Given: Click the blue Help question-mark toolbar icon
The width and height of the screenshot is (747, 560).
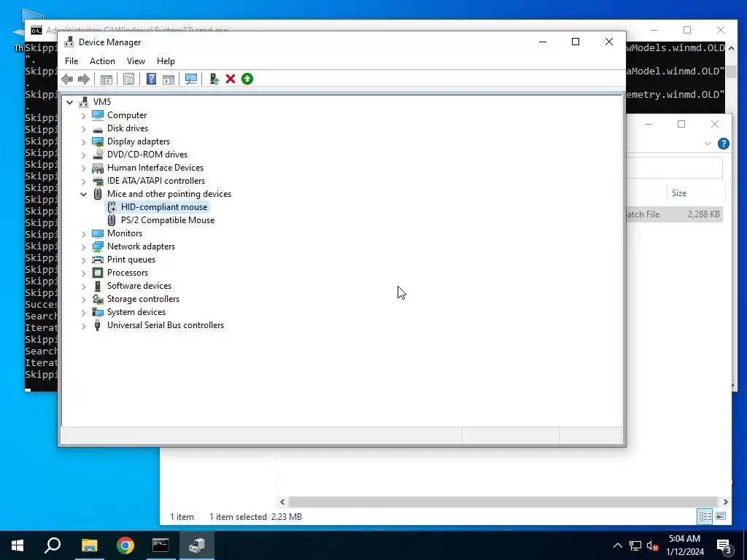Looking at the screenshot, I should click(151, 79).
